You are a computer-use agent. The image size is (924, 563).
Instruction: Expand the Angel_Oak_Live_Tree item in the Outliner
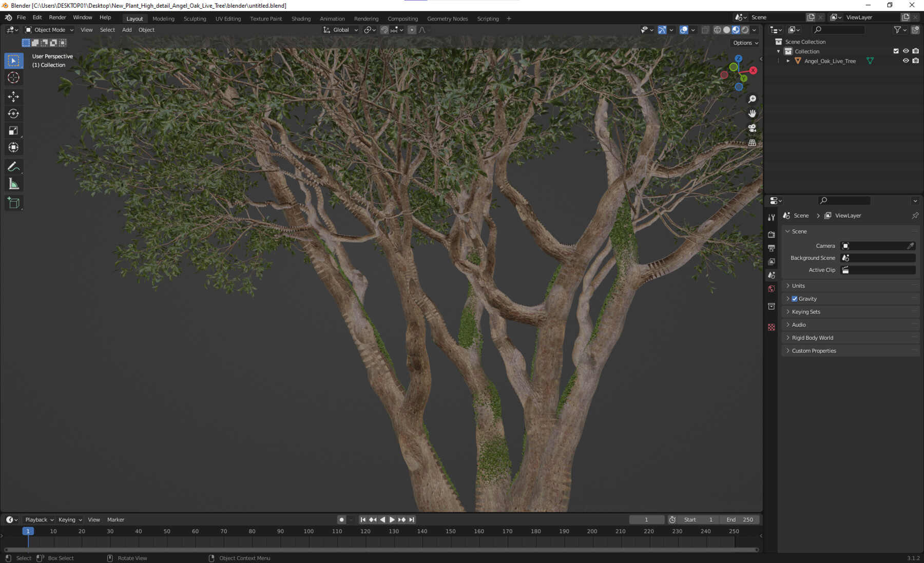(788, 61)
